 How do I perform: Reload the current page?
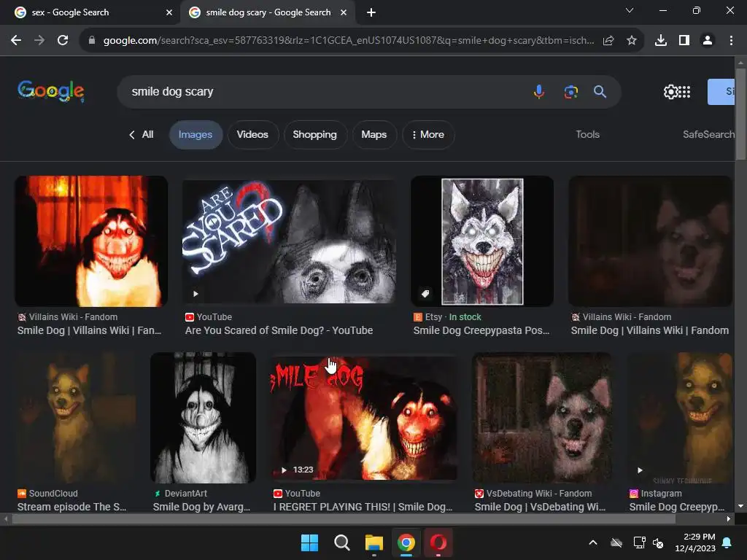(63, 41)
